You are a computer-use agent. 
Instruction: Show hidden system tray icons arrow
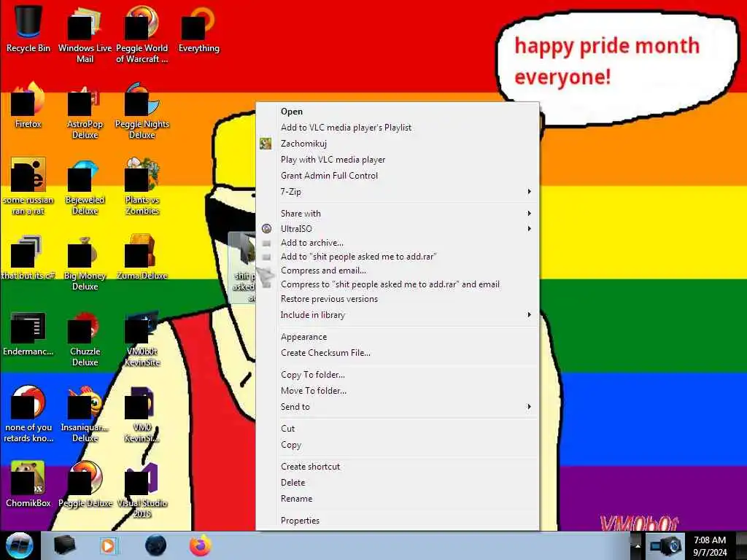click(637, 545)
